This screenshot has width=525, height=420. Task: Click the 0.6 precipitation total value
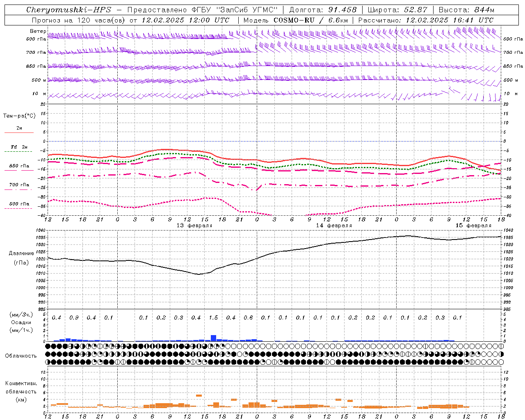(248, 317)
